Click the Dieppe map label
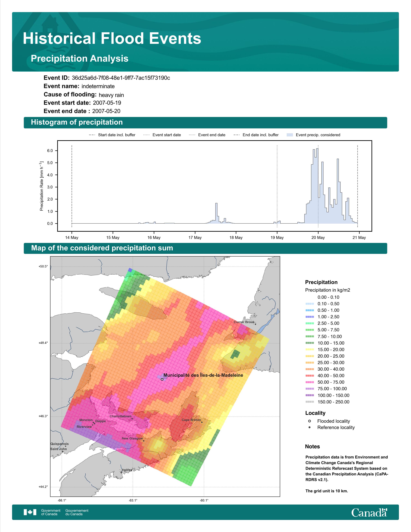Screen dimensions: 411x532 tap(101, 421)
